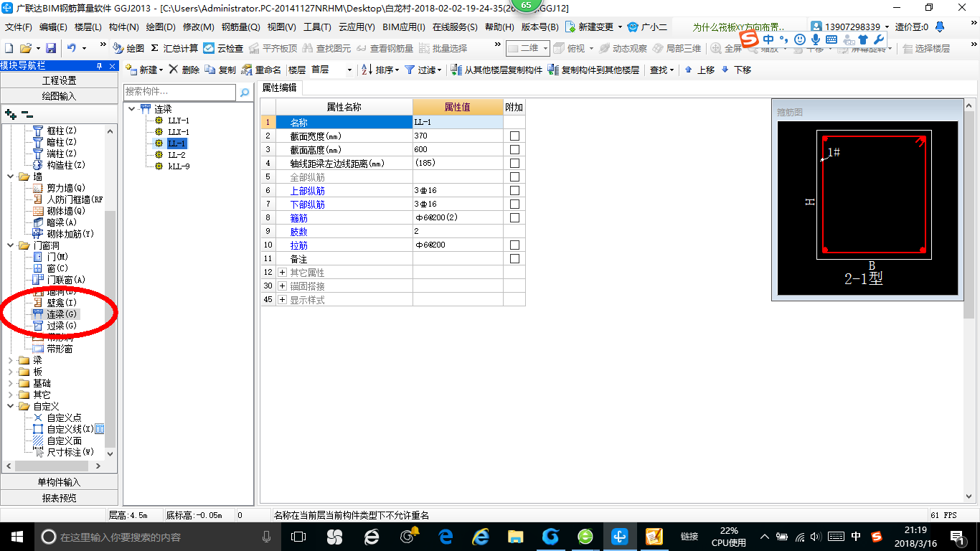Click the Windows Start button
Image resolution: width=980 pixels, height=551 pixels.
17,536
